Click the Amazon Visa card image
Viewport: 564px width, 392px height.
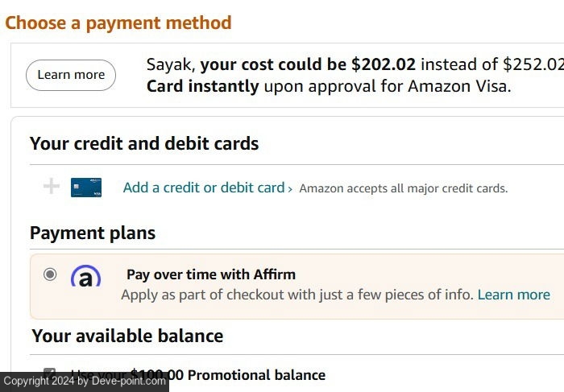86,188
